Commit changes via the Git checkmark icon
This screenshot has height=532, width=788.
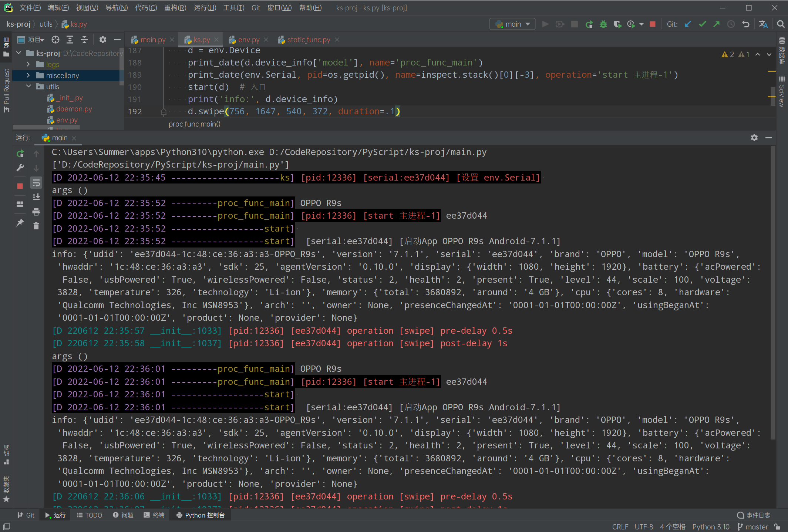tap(702, 24)
